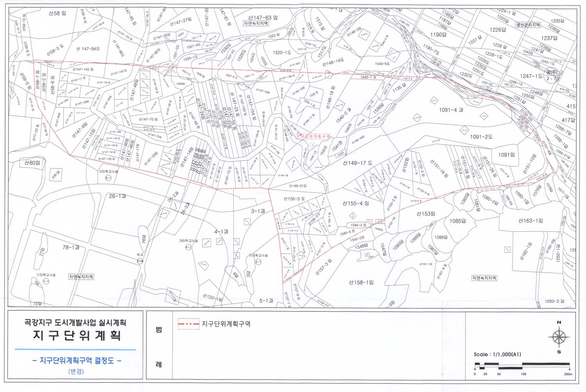Select the 지구단위계획구역 legend text

[x=226, y=324]
